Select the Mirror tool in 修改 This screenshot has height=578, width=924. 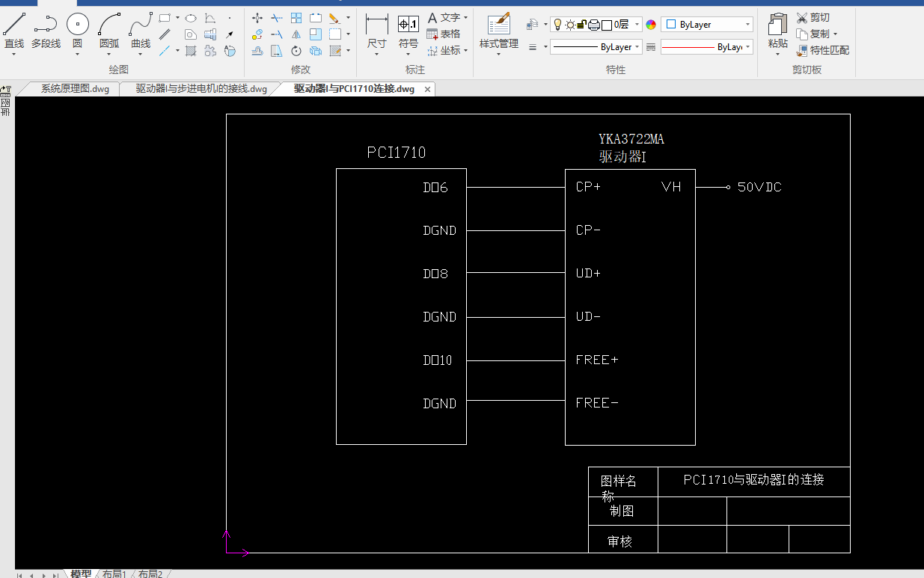pyautogui.click(x=296, y=34)
